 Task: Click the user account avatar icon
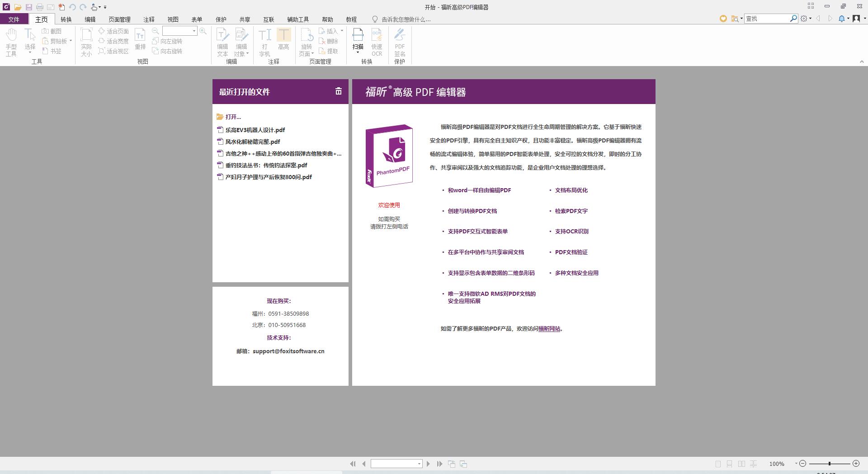pos(856,19)
